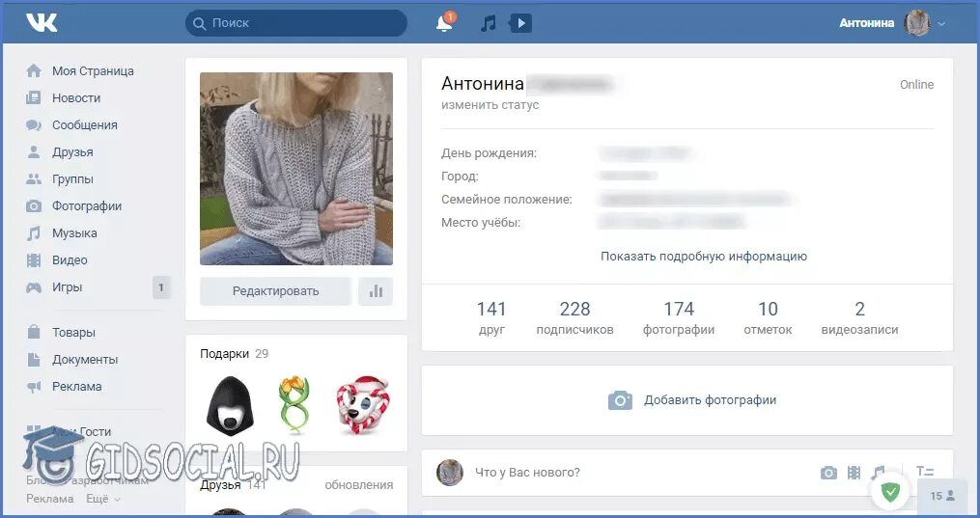Click the camera icon next to Фотографии
Screen dimensions: 980x518
click(x=34, y=206)
